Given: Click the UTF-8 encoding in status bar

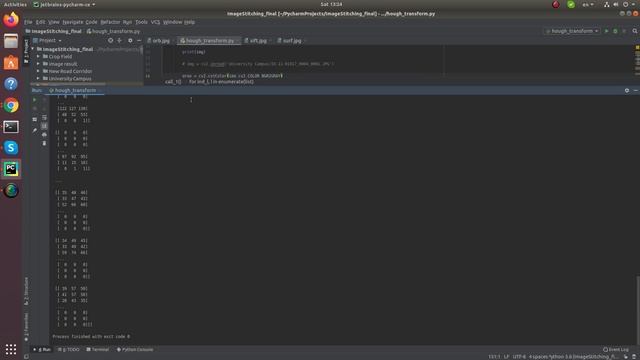Looking at the screenshot, I should tap(519, 357).
